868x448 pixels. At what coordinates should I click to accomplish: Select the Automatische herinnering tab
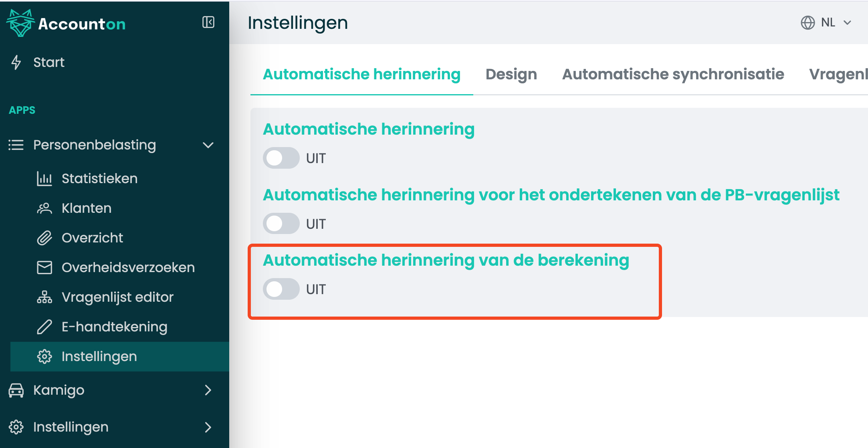pos(361,74)
